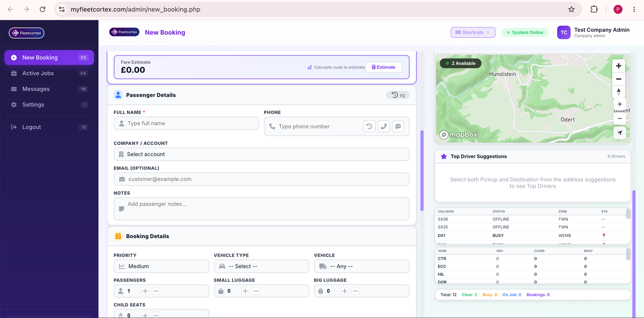Click into the passenger Notes textarea
Screen dimensions: 644x318
point(262,209)
